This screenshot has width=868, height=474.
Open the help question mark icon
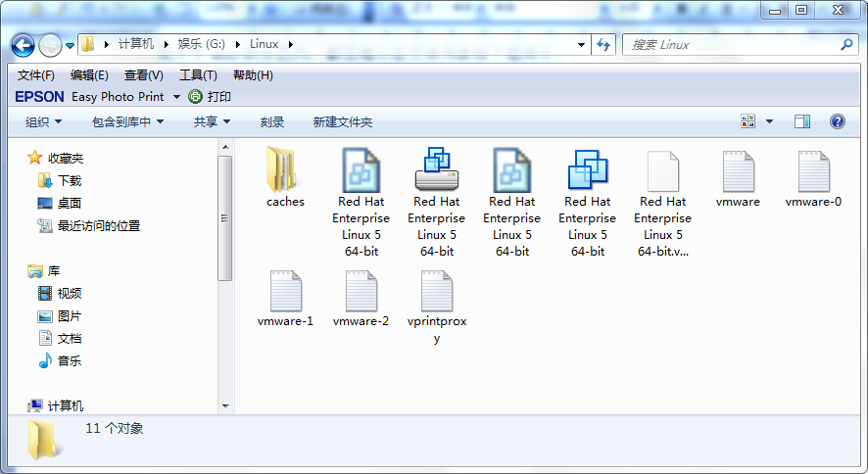837,121
